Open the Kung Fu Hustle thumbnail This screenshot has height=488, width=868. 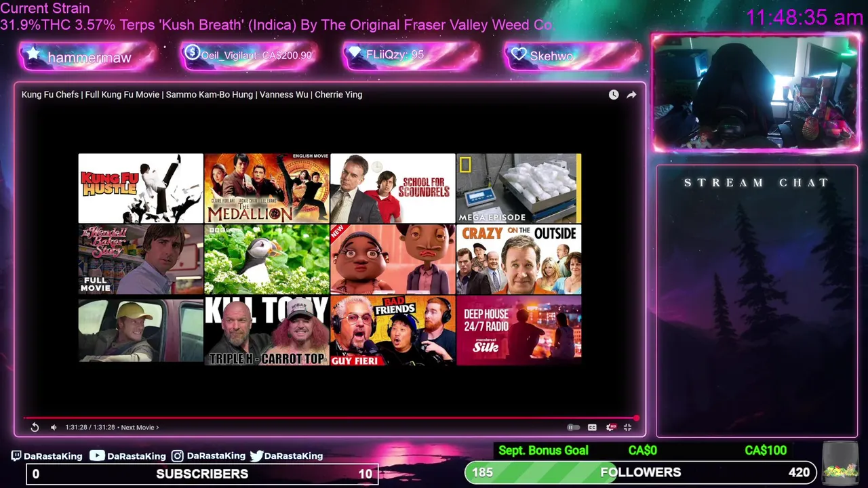[x=141, y=188]
